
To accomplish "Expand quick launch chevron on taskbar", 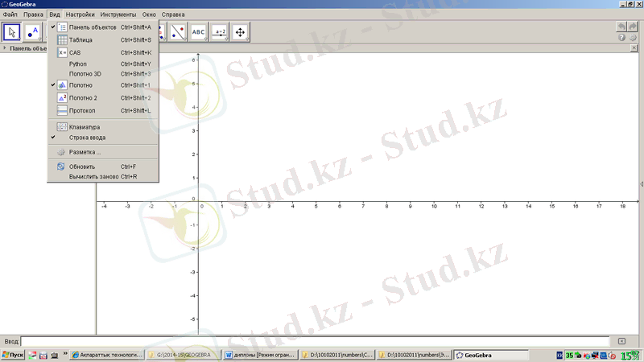I will click(65, 354).
